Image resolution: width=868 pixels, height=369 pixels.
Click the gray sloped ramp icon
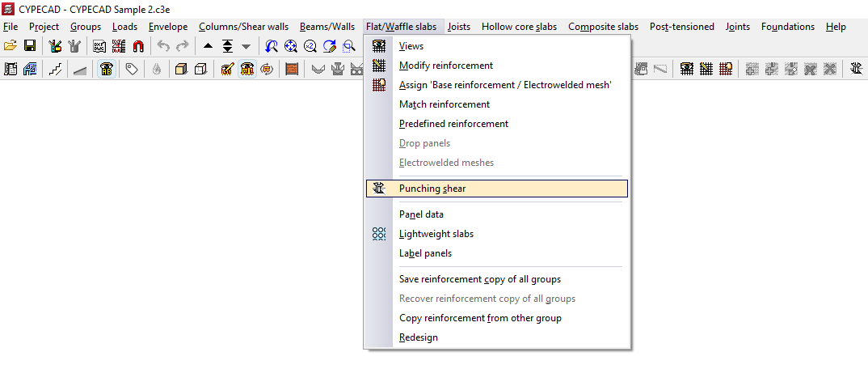pos(80,70)
